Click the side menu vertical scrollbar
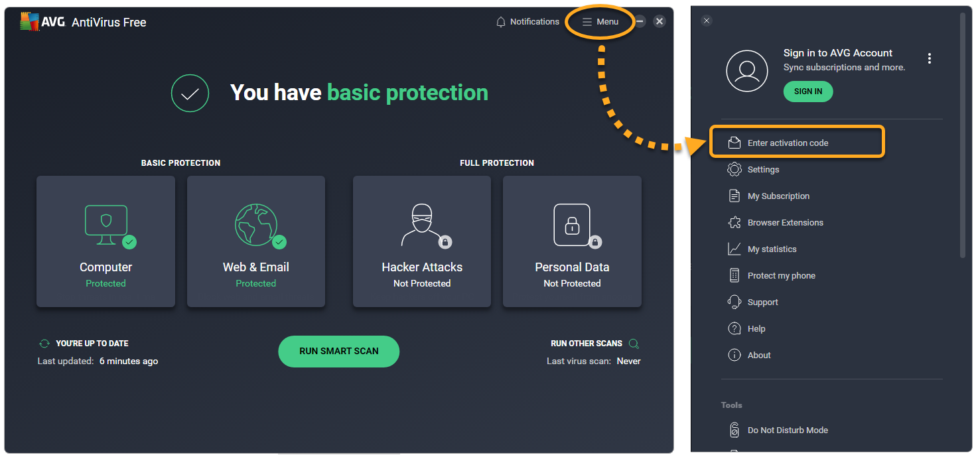This screenshot has width=980, height=459. (963, 133)
